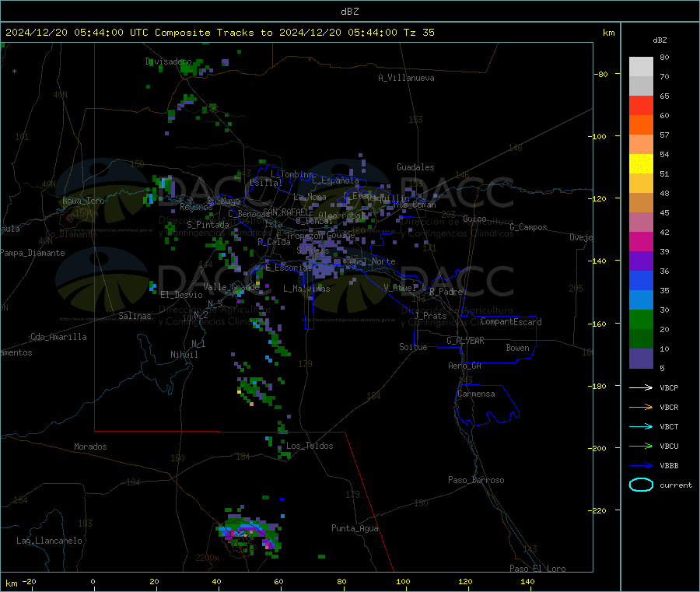Click the L_Malvinas map label

coord(306,289)
